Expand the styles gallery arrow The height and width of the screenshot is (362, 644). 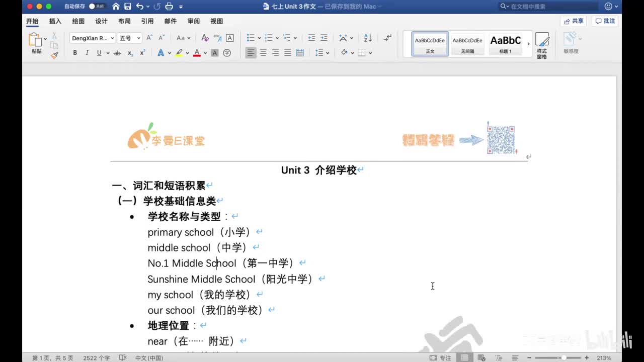528,44
